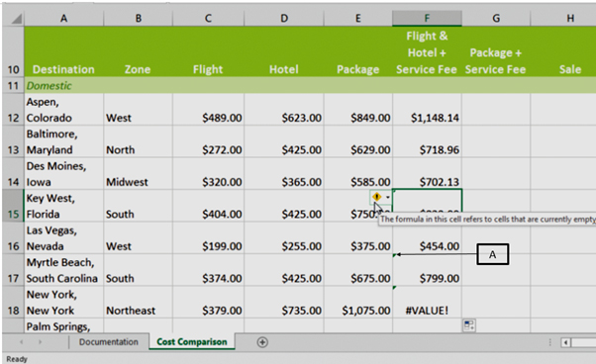Click the Domestic category row label
Screen dimensions: 596x364
click(50, 86)
